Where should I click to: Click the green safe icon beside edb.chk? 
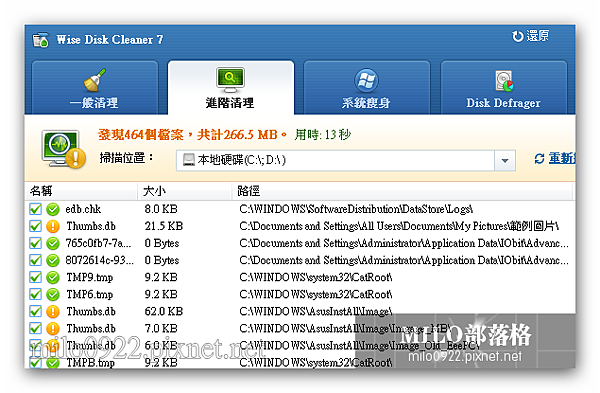point(53,209)
